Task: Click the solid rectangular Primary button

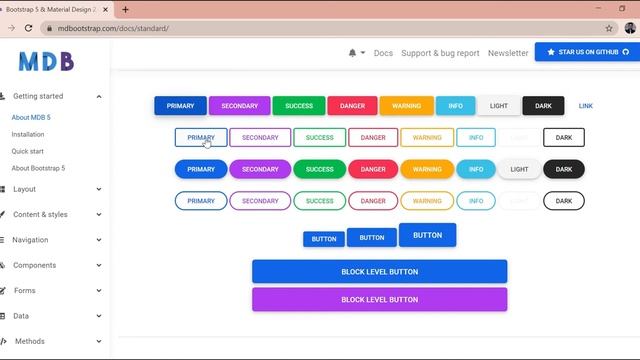Action: pyautogui.click(x=180, y=106)
